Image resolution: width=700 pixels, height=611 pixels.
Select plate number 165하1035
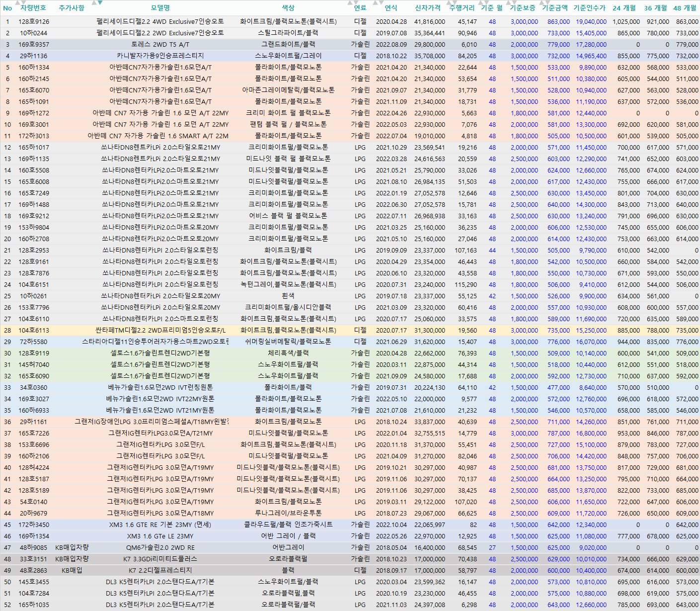[34, 605]
